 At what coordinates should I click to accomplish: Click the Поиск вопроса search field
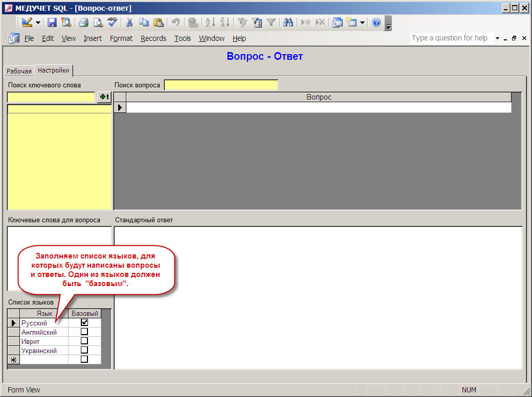pyautogui.click(x=221, y=85)
